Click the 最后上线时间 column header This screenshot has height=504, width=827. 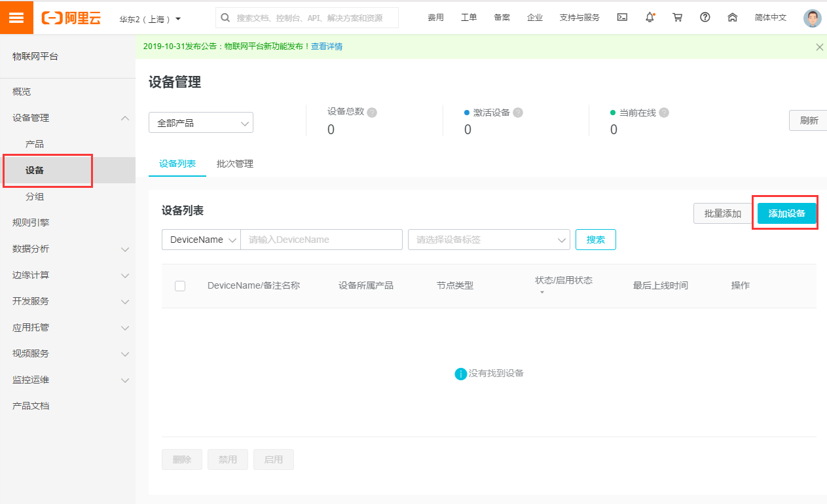(661, 285)
